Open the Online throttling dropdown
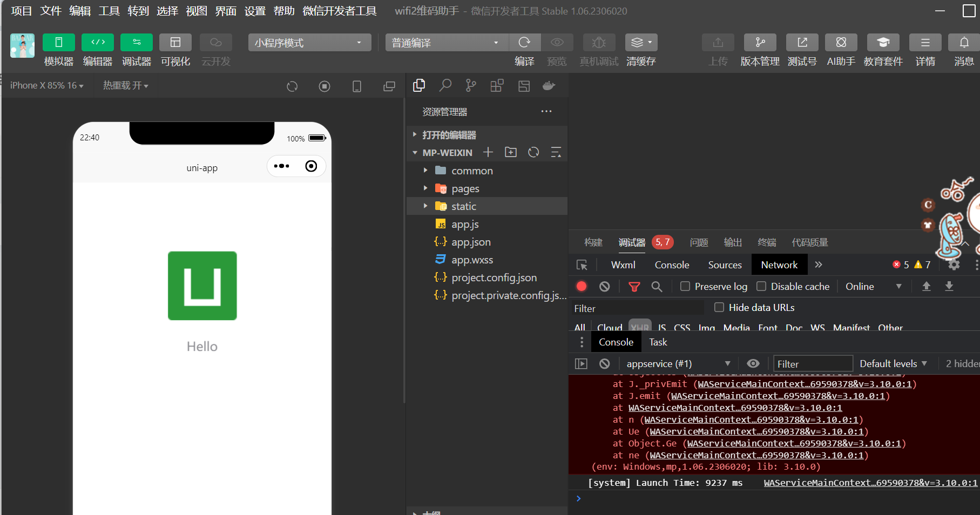 [873, 287]
